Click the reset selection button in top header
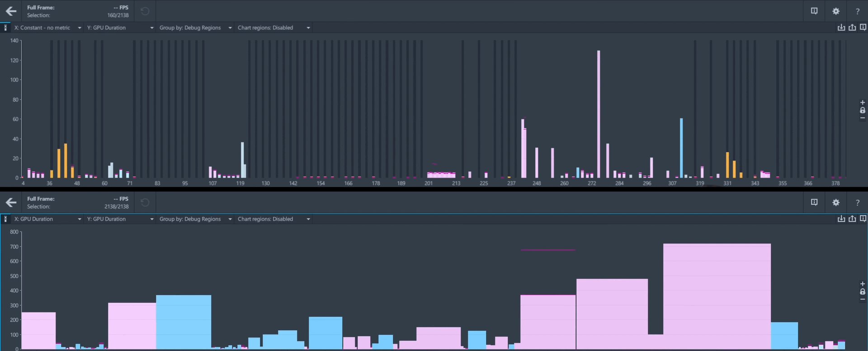 [145, 11]
